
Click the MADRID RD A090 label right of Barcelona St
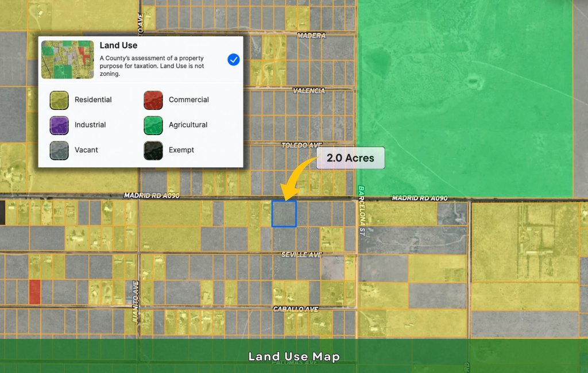click(x=420, y=198)
